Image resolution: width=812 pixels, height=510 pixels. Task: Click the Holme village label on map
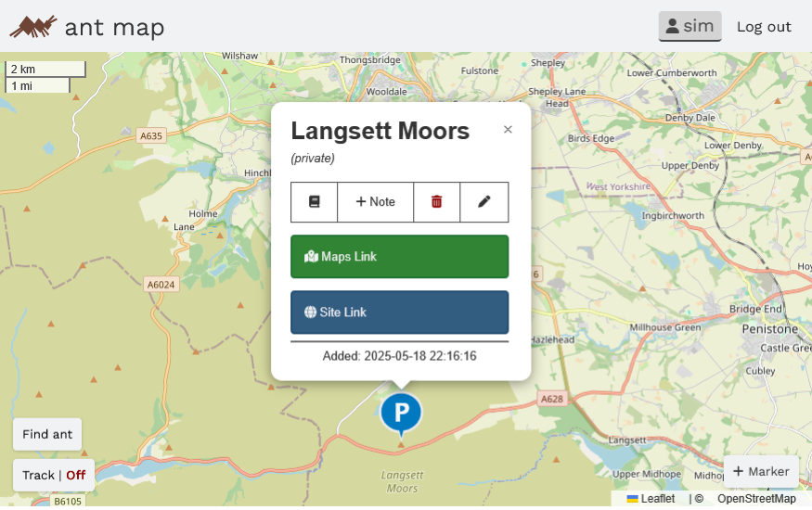click(x=202, y=213)
